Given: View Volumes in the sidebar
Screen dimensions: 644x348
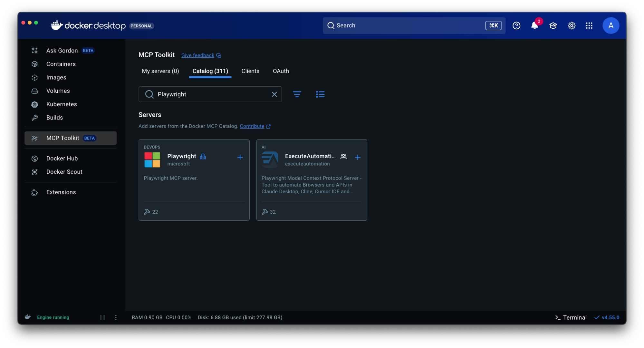Looking at the screenshot, I should pyautogui.click(x=58, y=91).
